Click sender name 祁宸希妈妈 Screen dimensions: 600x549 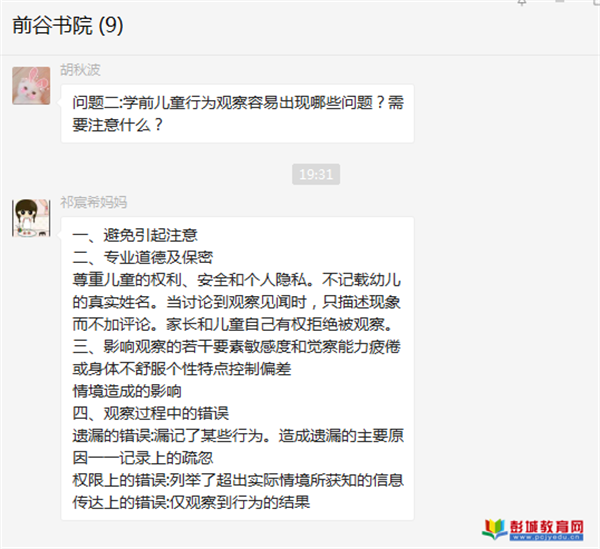click(x=94, y=202)
